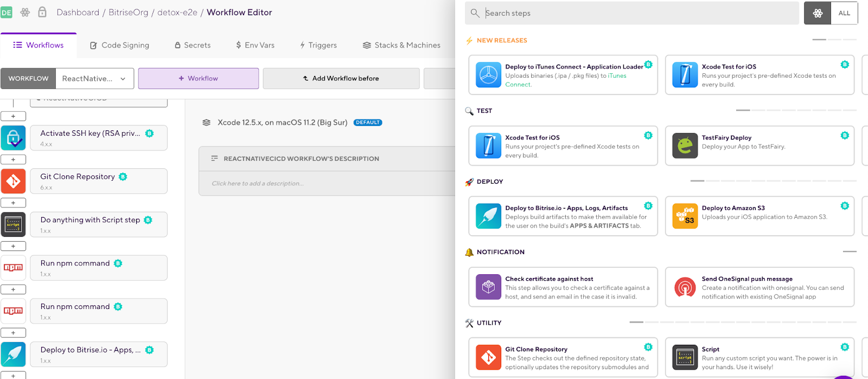Open the detox-e2e breadcrumb link
Viewport: 868px width, 379px height.
click(177, 12)
